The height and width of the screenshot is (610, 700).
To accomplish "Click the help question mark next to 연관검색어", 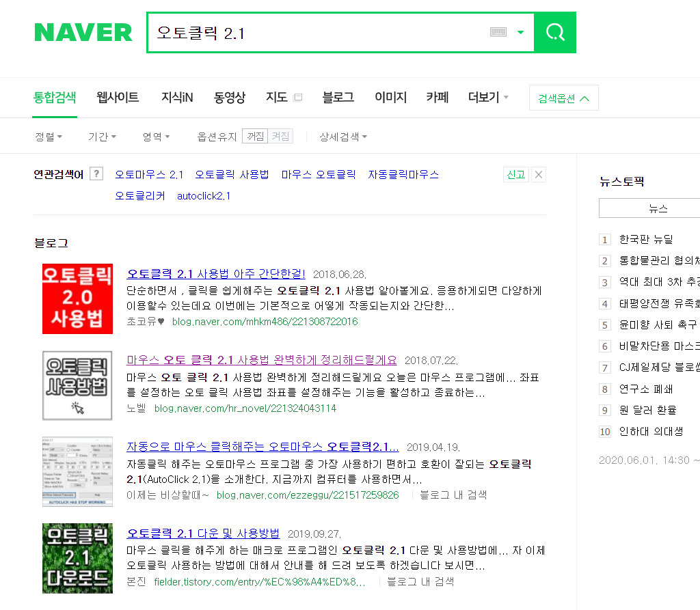I will pos(96,174).
